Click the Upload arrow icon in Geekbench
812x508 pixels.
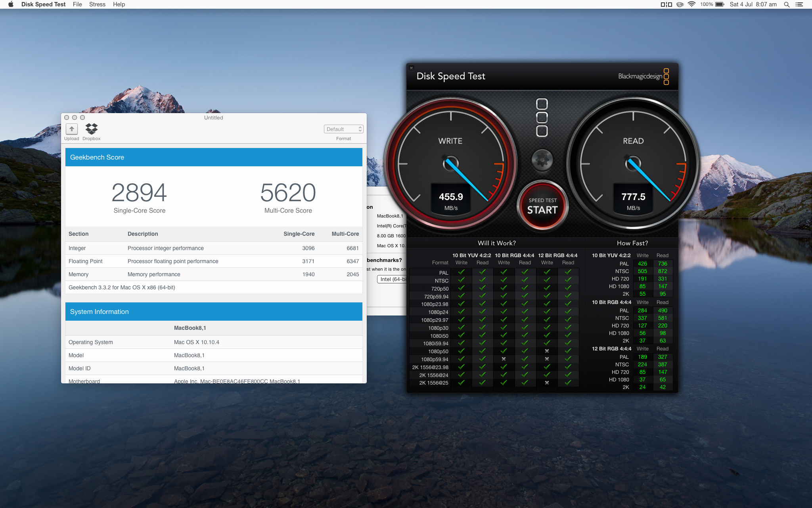(x=72, y=129)
